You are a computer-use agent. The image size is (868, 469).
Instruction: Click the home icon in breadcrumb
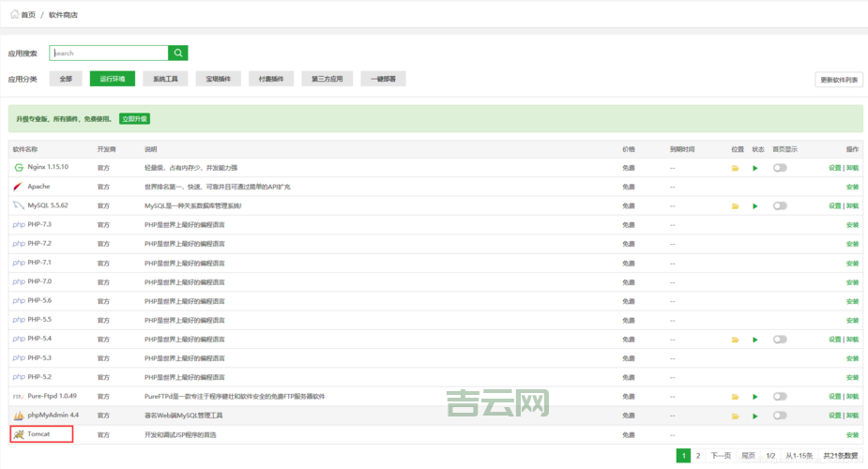coord(14,15)
